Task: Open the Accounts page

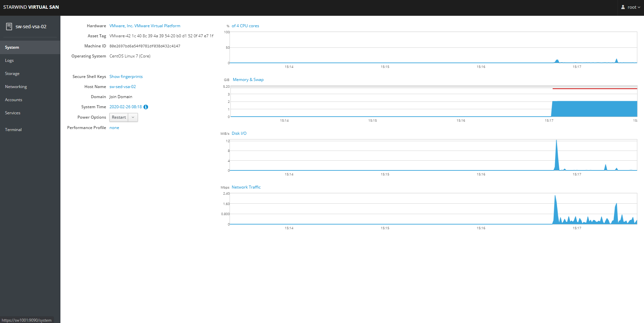Action: click(x=13, y=100)
